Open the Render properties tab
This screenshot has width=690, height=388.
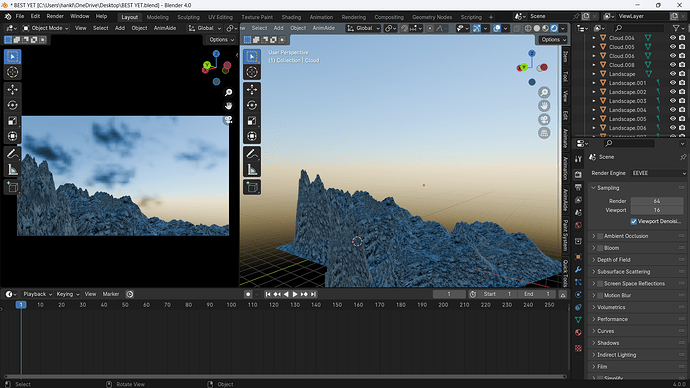(578, 175)
